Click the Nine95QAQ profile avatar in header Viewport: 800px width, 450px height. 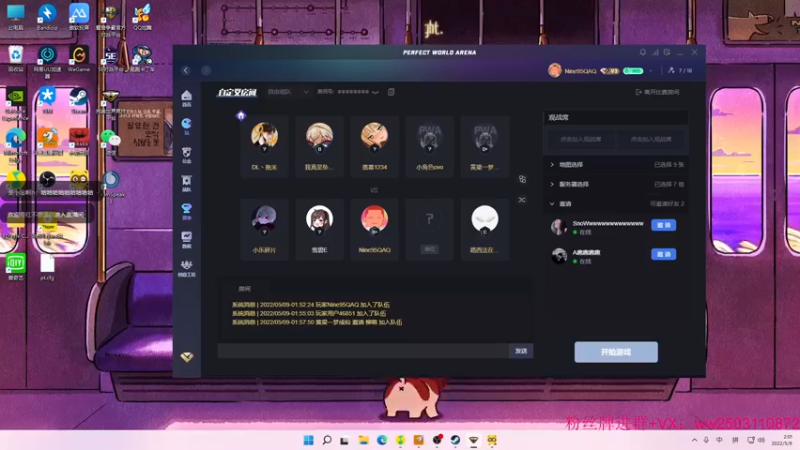(x=555, y=70)
